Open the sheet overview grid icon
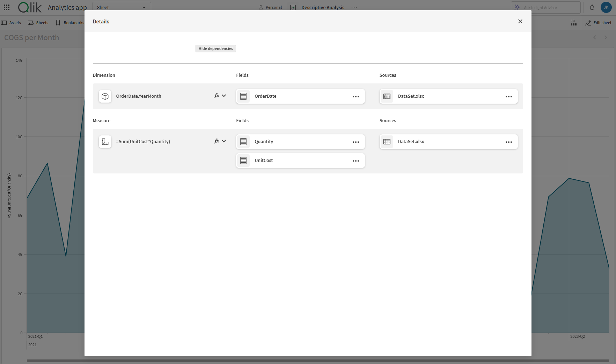This screenshot has height=364, width=616. (573, 22)
